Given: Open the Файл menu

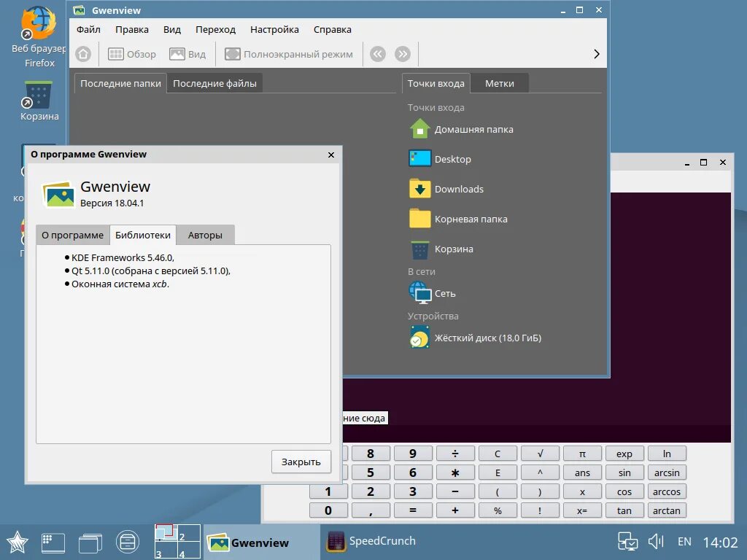Looking at the screenshot, I should click(x=88, y=29).
